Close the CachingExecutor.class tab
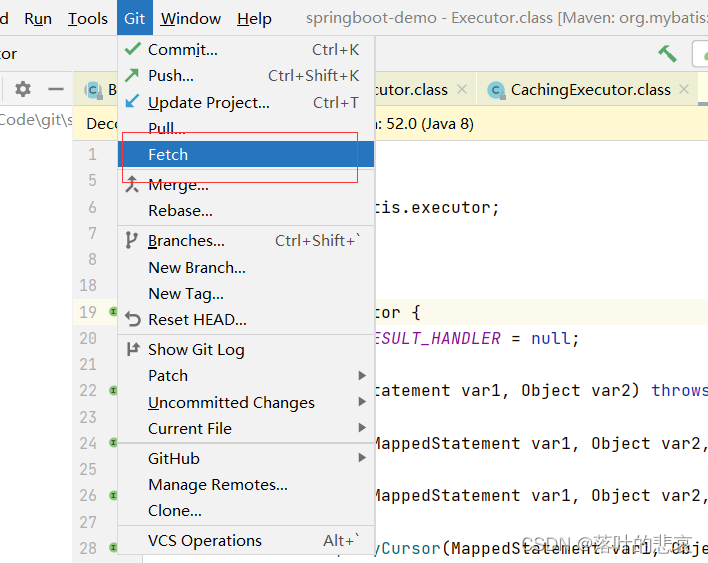 684,89
